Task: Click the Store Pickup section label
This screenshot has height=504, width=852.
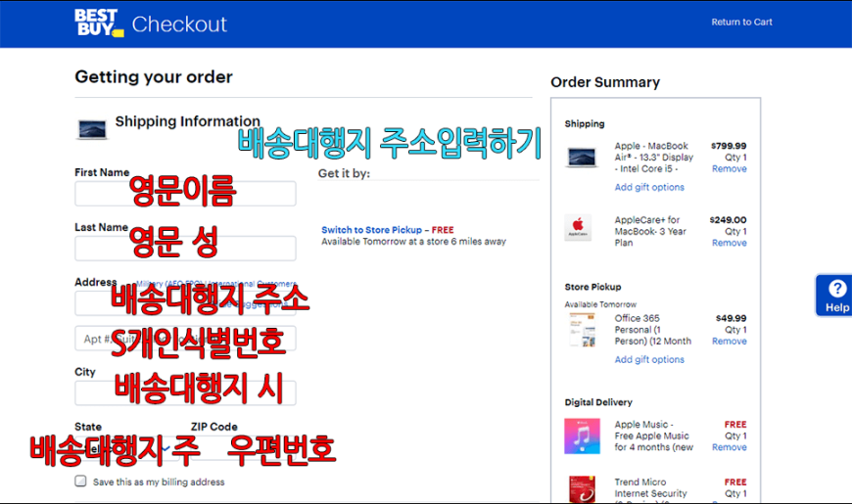Action: coord(592,287)
